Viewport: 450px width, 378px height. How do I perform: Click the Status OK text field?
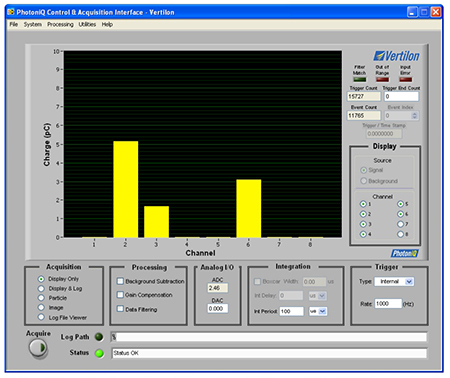[269, 353]
